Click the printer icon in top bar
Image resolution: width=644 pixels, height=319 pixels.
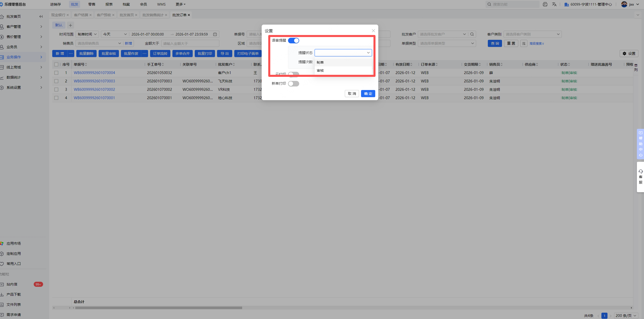pyautogui.click(x=545, y=4)
